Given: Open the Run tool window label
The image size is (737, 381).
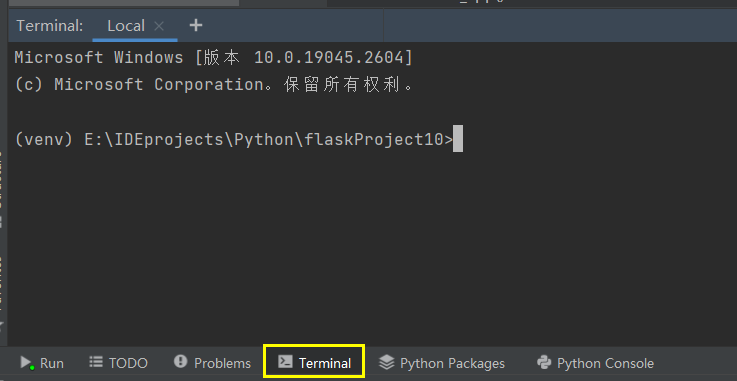Looking at the screenshot, I should click(x=52, y=363).
